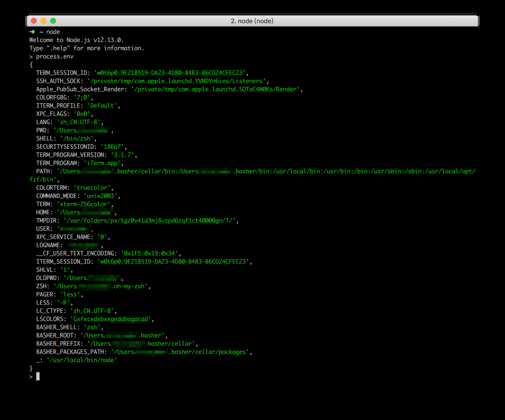Click the green fullscreen window button
The width and height of the screenshot is (505, 420).
click(x=53, y=21)
